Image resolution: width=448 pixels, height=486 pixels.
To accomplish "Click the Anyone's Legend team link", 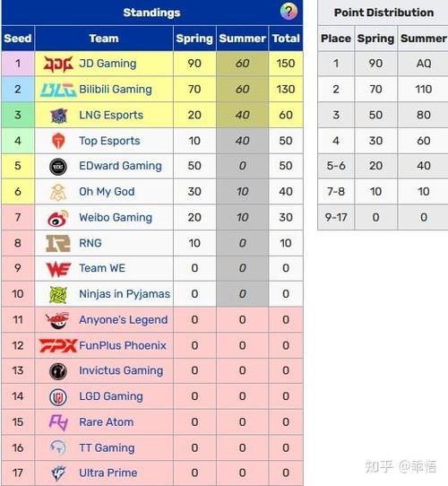I will pyautogui.click(x=123, y=319).
